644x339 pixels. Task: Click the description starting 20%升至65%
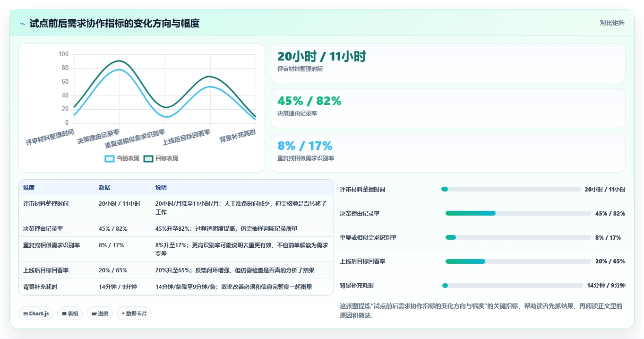pyautogui.click(x=235, y=270)
